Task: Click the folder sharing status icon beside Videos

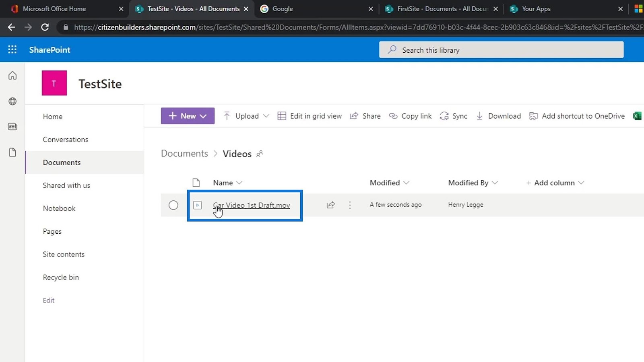Action: click(260, 154)
